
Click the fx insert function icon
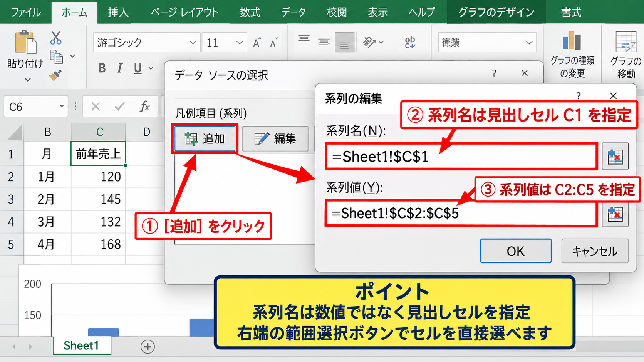pyautogui.click(x=144, y=107)
